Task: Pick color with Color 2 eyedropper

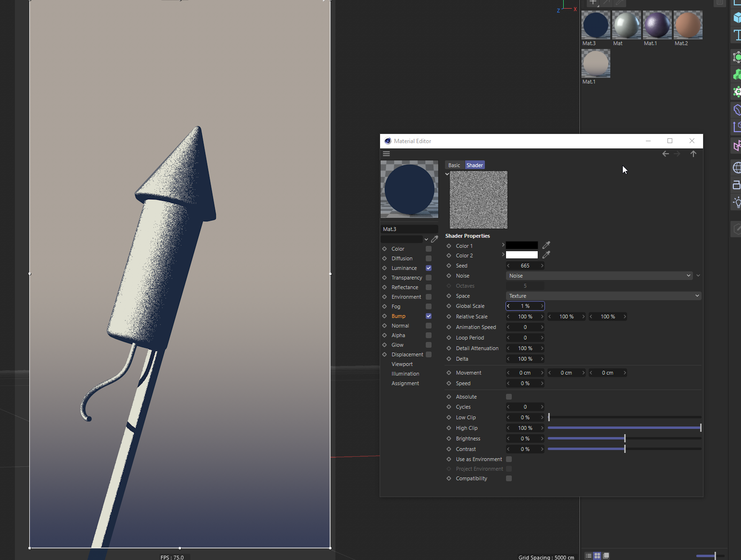Action: [546, 255]
